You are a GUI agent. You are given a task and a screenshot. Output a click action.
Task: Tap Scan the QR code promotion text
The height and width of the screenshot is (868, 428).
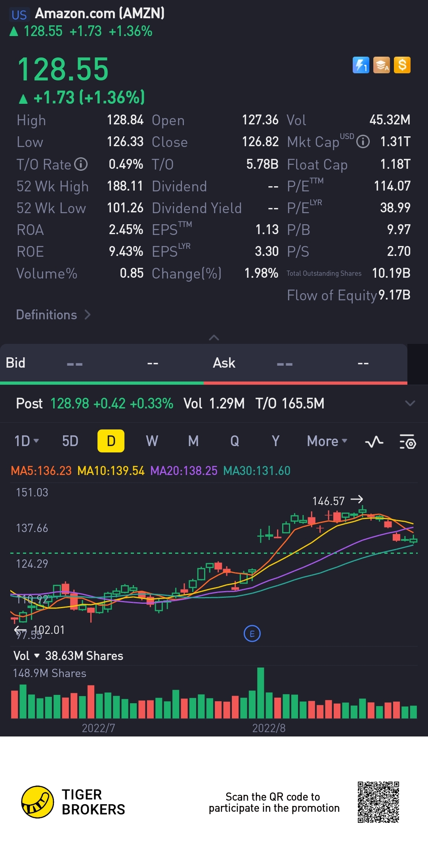point(274,802)
